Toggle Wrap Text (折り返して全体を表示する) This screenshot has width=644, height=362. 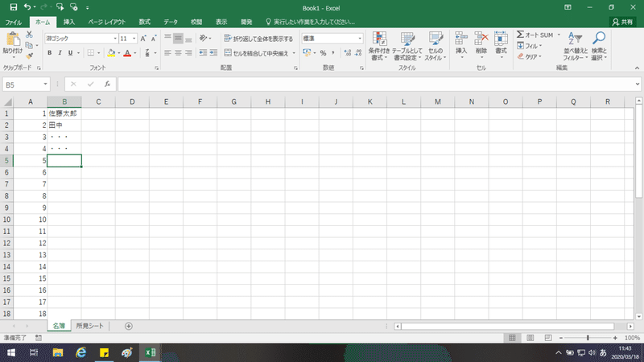point(258,39)
